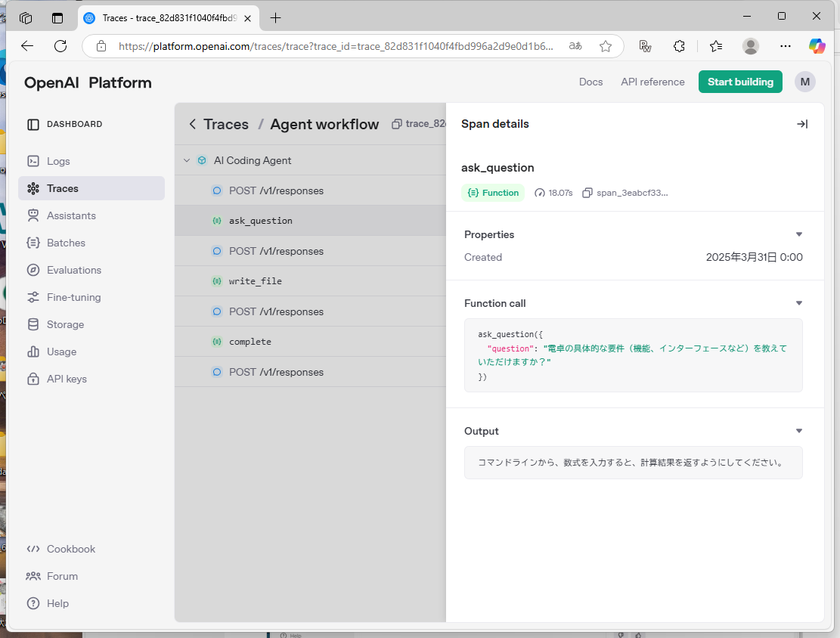The image size is (840, 638).
Task: Refresh the current page
Action: point(60,46)
